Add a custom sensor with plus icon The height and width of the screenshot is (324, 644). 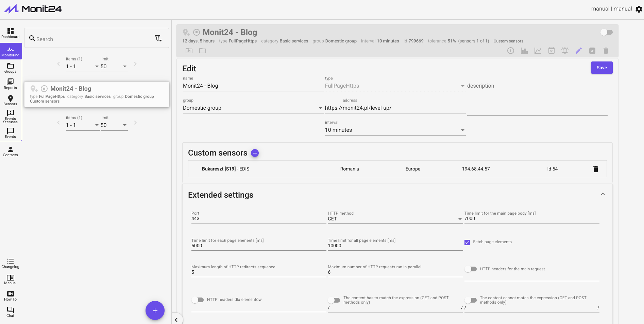point(255,153)
